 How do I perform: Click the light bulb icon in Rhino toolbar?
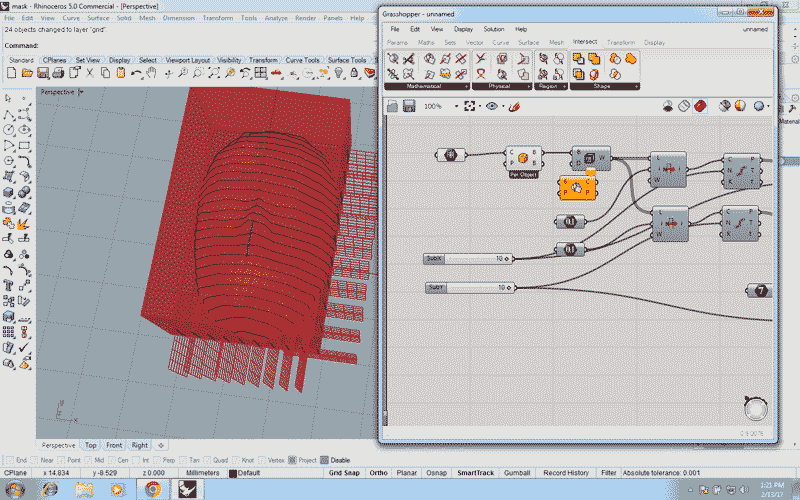click(339, 73)
